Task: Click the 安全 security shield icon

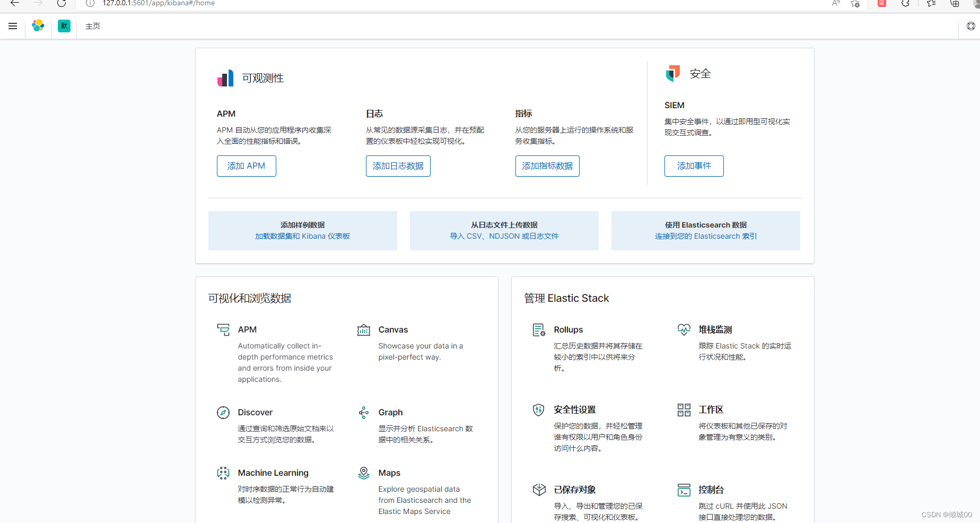Action: 673,74
